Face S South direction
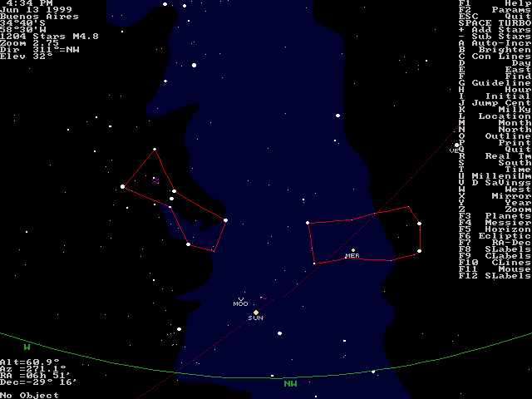The image size is (532, 399). [495, 163]
